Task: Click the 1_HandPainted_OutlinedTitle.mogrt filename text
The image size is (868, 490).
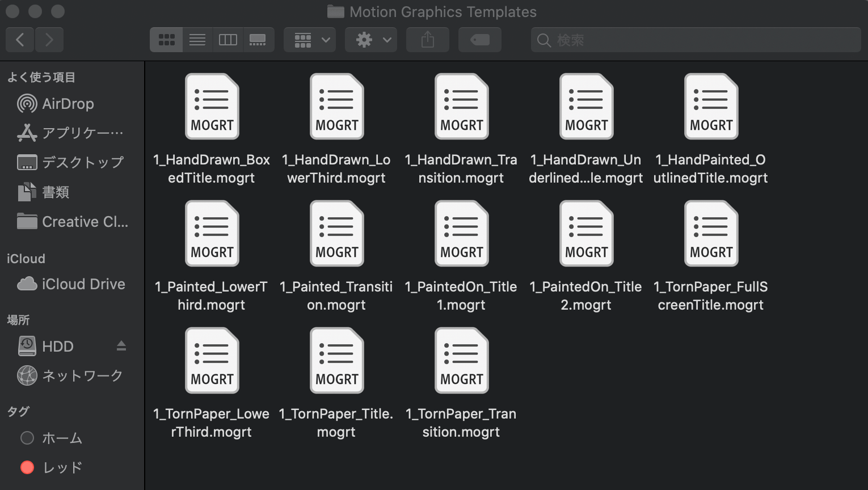Action: (711, 168)
